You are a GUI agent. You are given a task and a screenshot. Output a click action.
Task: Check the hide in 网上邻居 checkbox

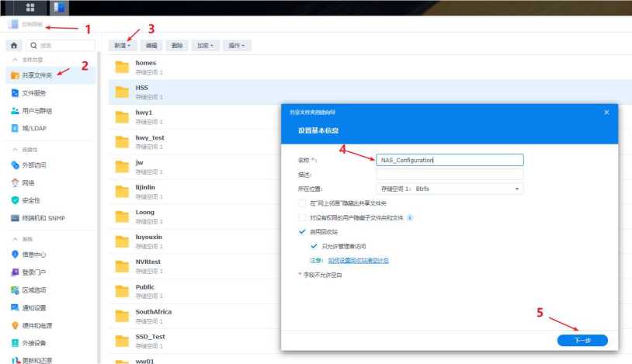(303, 203)
